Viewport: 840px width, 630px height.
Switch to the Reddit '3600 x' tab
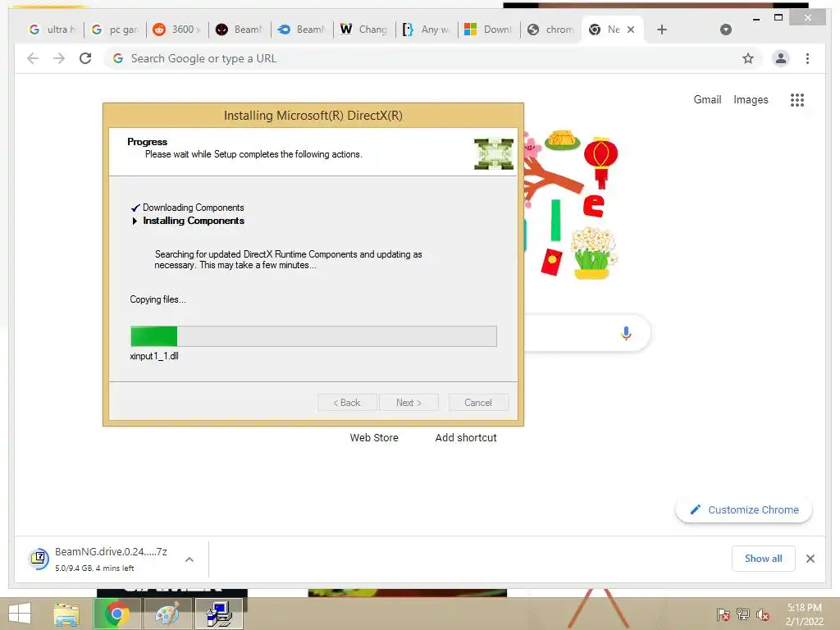[177, 30]
